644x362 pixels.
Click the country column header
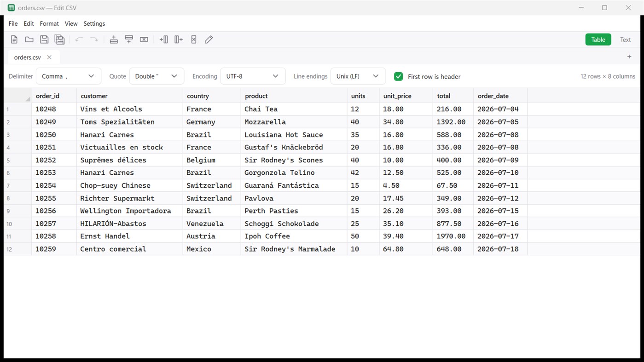[x=212, y=96]
